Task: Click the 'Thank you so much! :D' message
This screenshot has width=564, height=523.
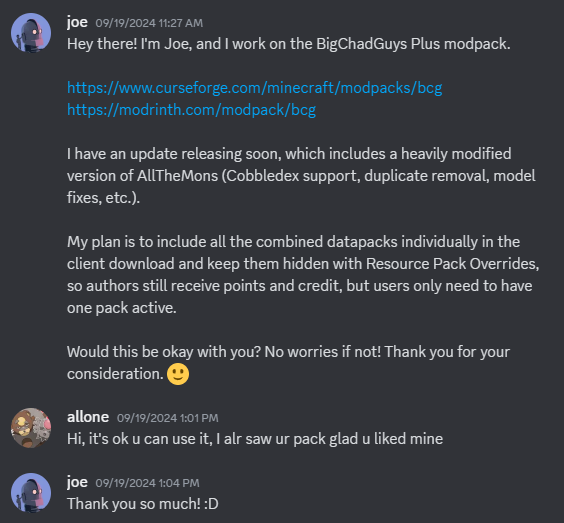Action: [x=143, y=504]
